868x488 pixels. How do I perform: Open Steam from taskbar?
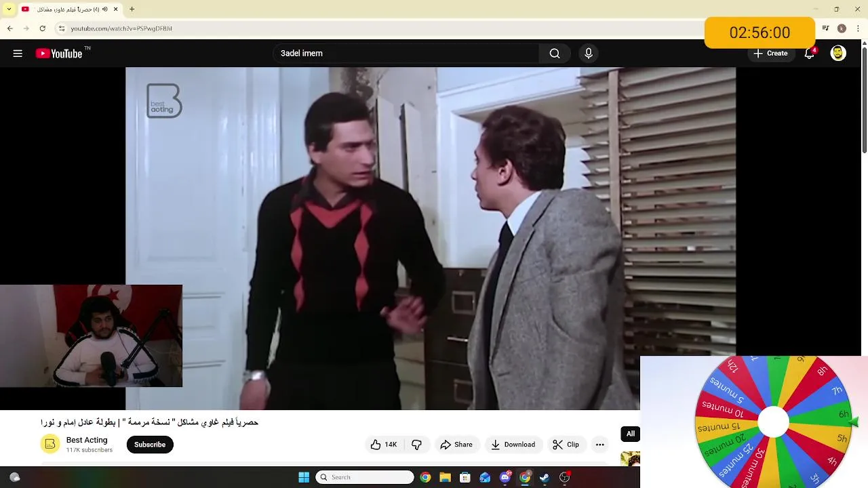pos(545,477)
